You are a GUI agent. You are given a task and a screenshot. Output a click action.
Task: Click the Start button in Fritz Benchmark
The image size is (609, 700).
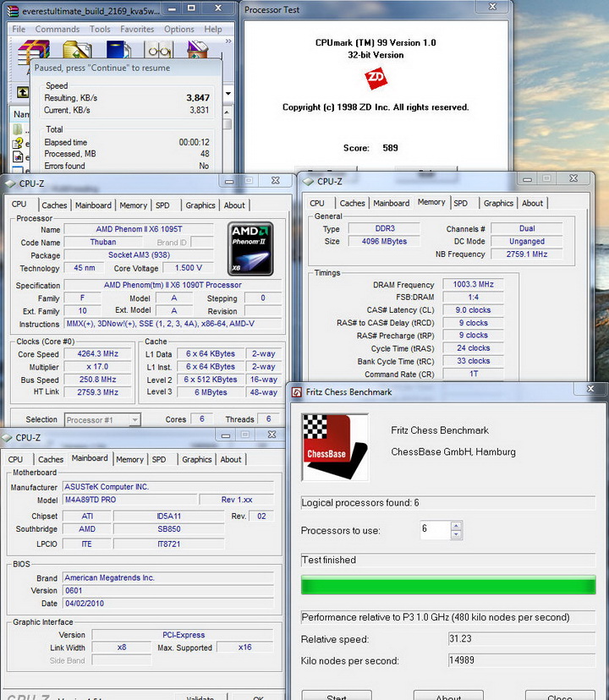coord(337,695)
